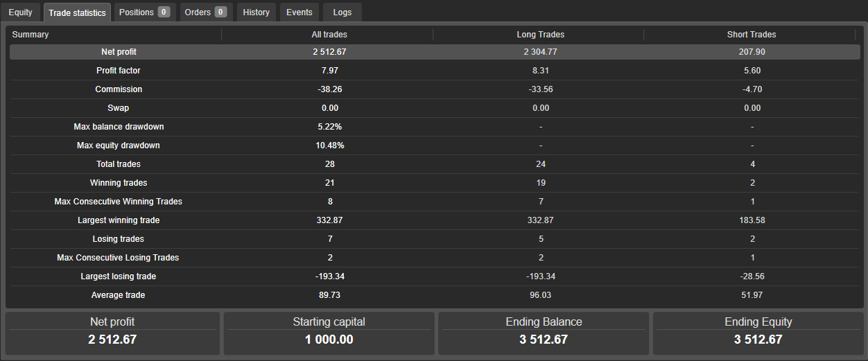Click the Ending Equity summary box
The image size is (868, 361).
pyautogui.click(x=758, y=333)
